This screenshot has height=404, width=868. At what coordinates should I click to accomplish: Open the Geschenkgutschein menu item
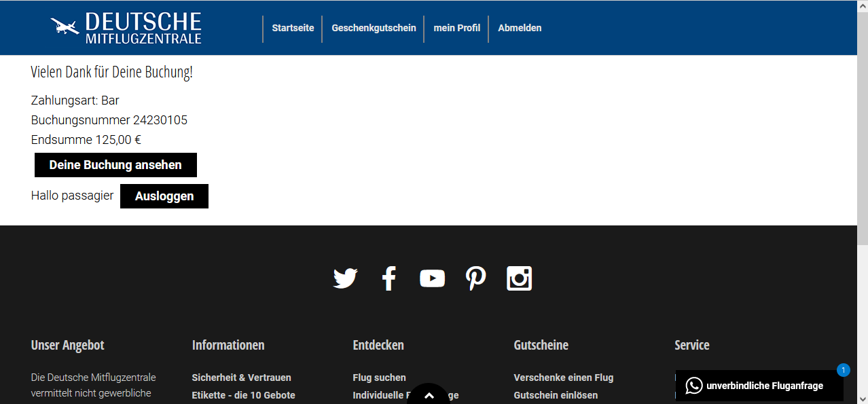pos(374,28)
